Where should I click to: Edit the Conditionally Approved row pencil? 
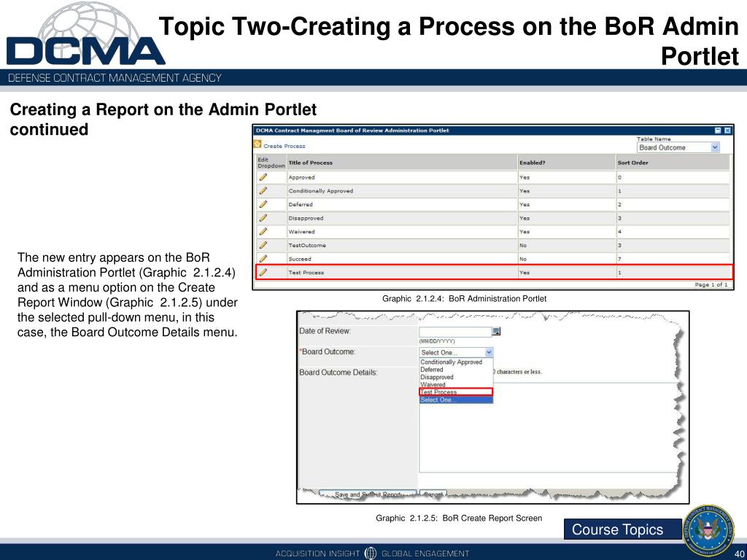coord(263,191)
